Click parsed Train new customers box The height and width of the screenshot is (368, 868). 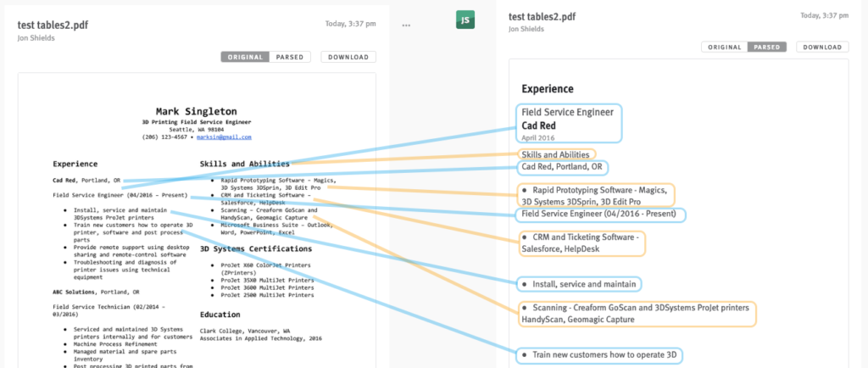[x=598, y=354]
